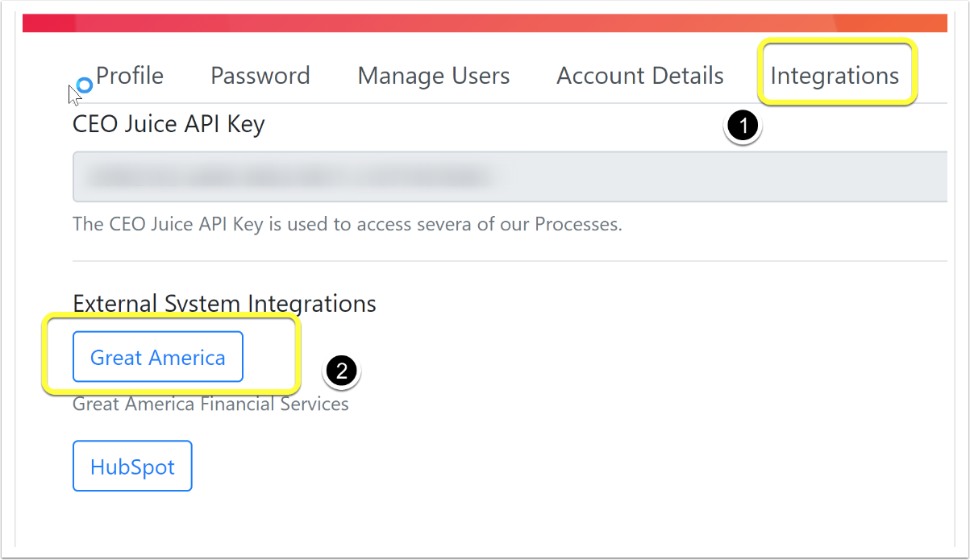Screen dimensions: 970x560
Task: Click the divider above External System Integrations
Action: click(510, 261)
